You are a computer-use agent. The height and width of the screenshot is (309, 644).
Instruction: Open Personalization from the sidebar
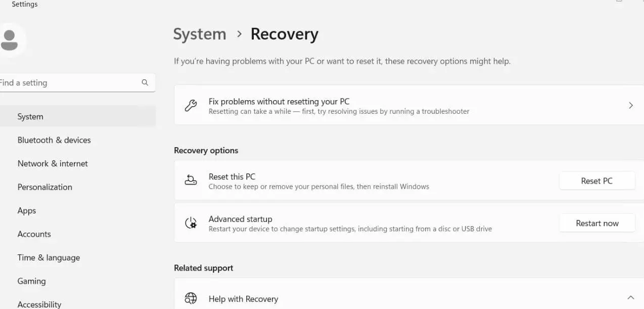coord(44,187)
